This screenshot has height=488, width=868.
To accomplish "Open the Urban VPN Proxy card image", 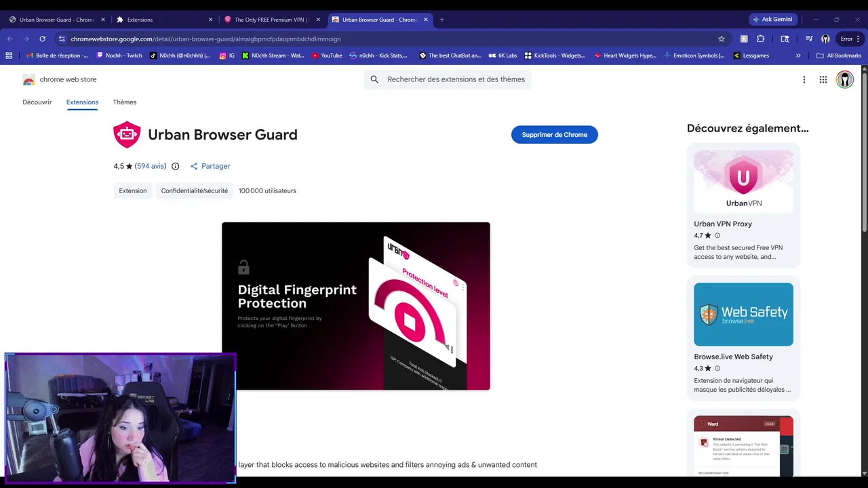I will click(x=743, y=182).
